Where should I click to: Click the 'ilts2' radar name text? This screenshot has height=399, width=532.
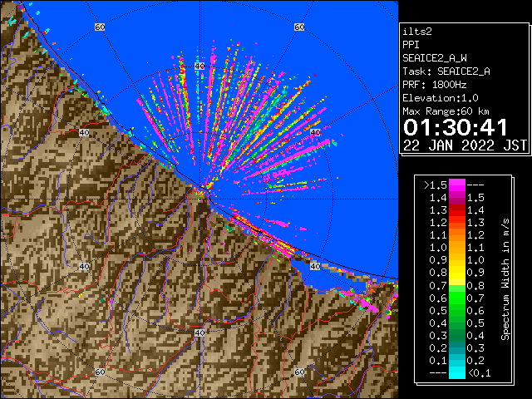417,32
